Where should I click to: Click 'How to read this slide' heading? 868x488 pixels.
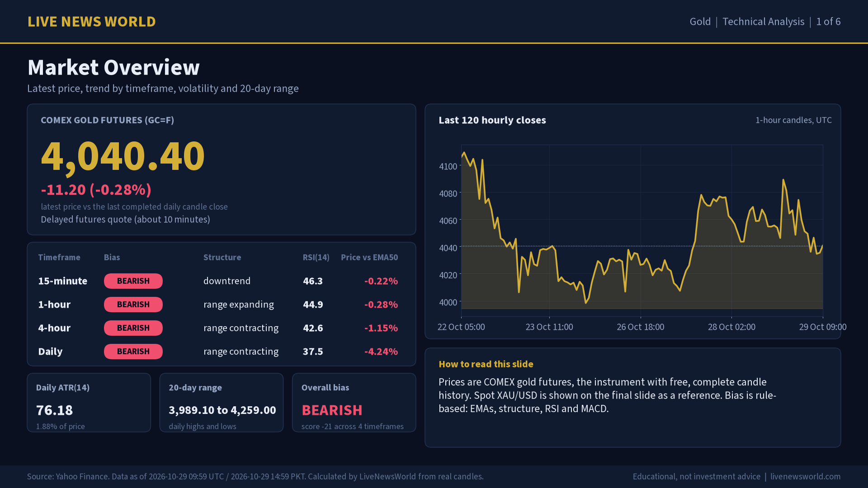click(x=486, y=364)
